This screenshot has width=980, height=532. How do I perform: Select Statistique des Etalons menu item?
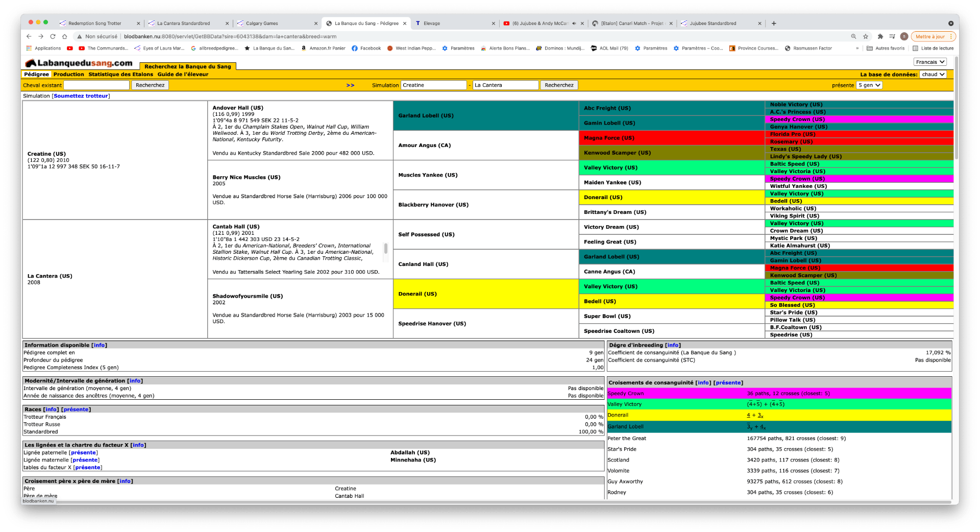[x=120, y=75]
